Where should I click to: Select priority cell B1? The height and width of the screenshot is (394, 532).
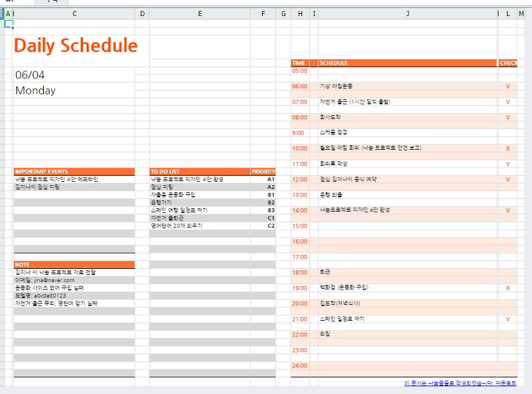263,194
